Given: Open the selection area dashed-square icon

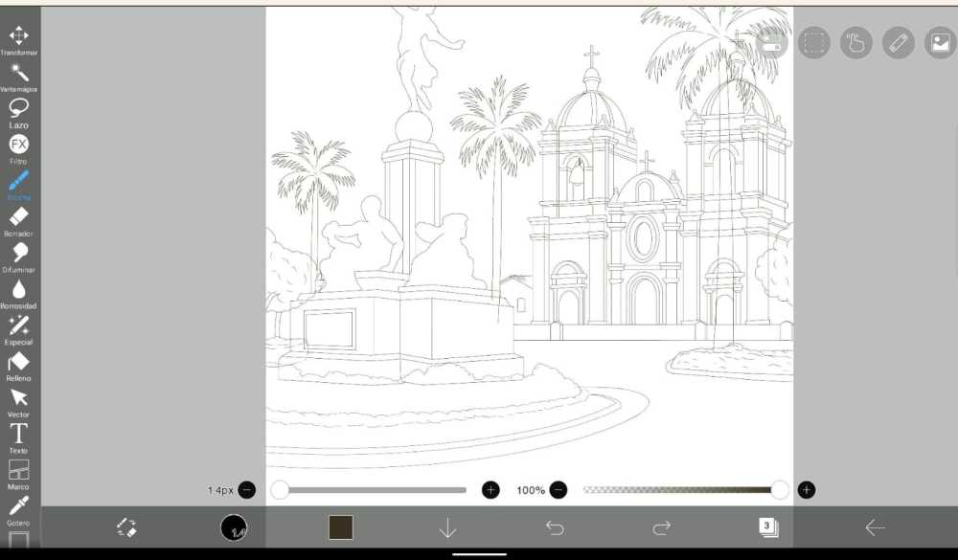Looking at the screenshot, I should point(813,43).
